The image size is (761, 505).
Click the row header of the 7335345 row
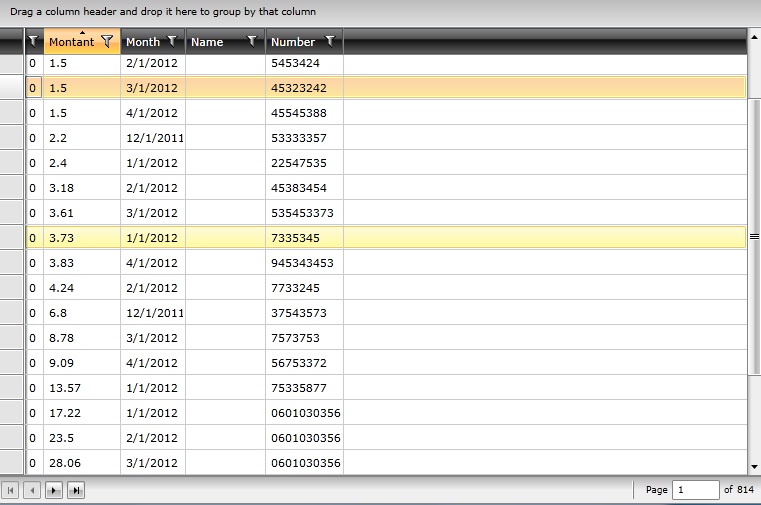[x=12, y=238]
